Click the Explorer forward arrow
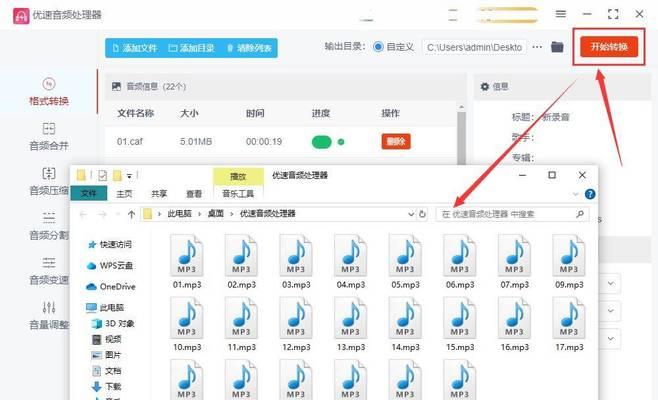Screen dimensions: 658x400 tap(102, 214)
